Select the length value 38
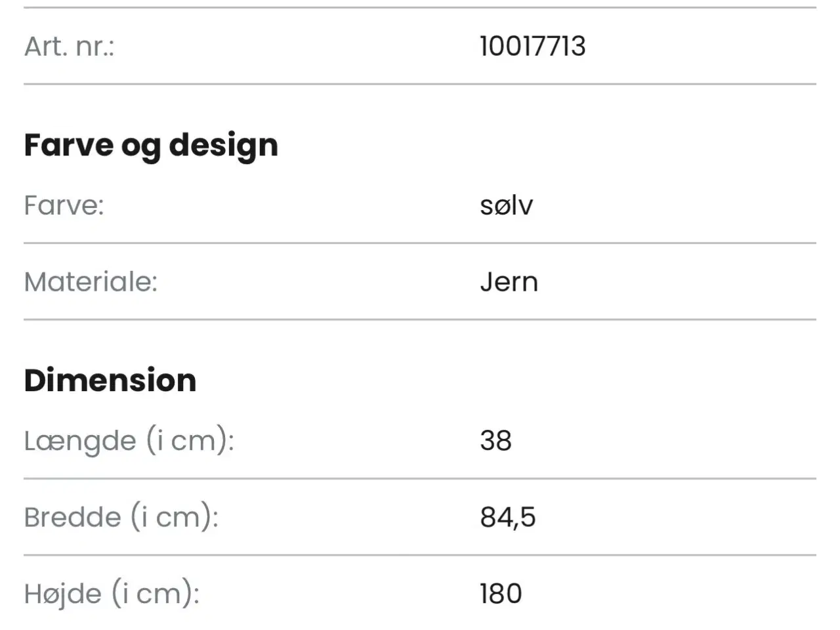 (495, 440)
